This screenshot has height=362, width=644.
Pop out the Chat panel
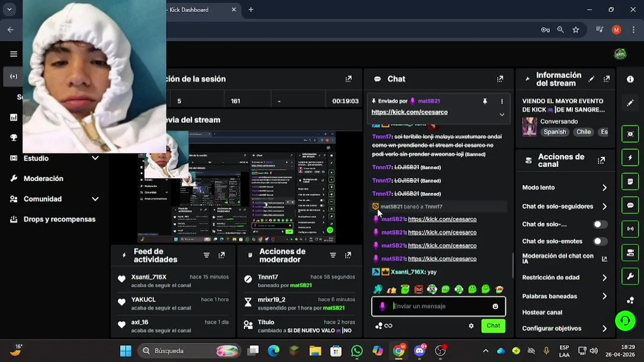(500, 79)
